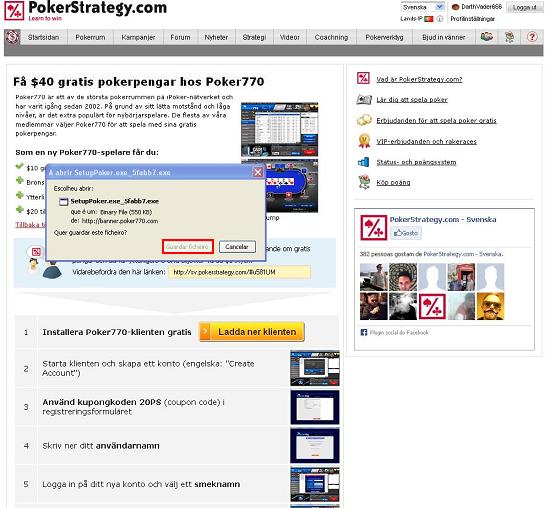The width and height of the screenshot is (555, 508).
Task: Open the Nyheter menu item
Action: point(216,37)
